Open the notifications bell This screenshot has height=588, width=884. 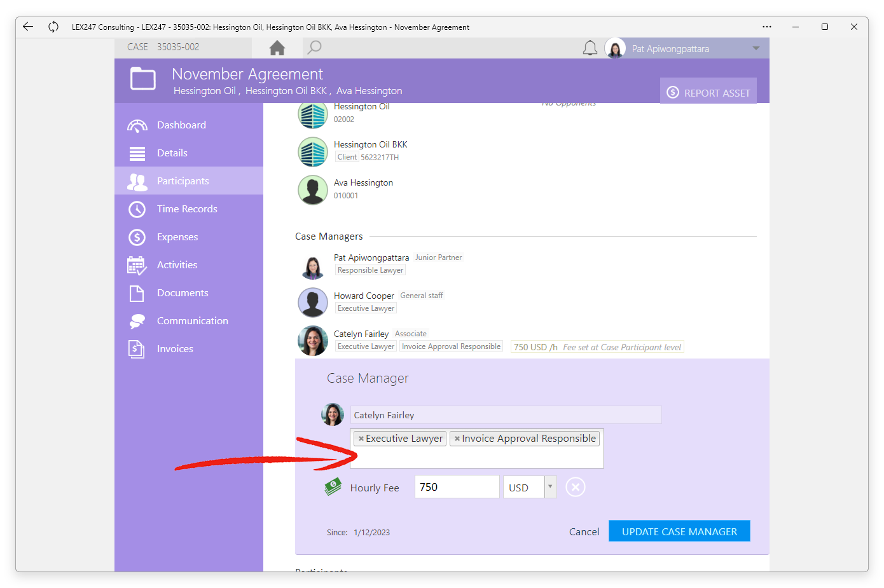click(590, 48)
